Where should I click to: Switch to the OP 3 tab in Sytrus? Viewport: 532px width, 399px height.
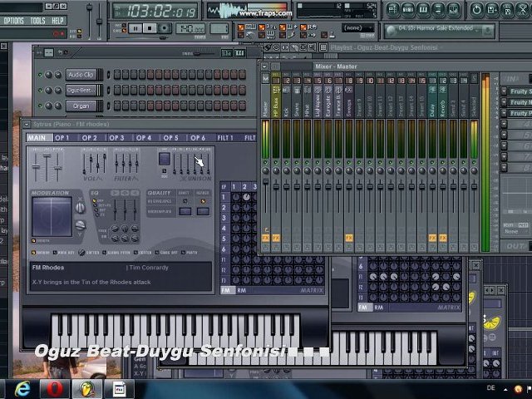[116, 138]
